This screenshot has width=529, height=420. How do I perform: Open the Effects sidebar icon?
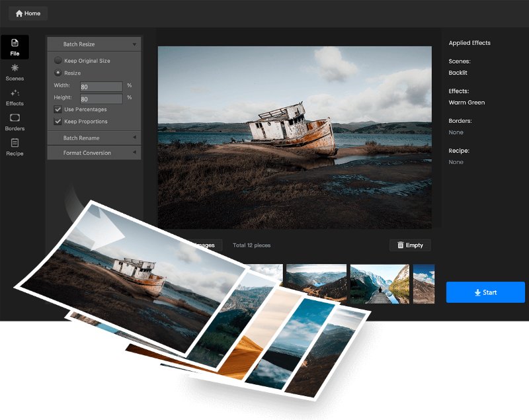[15, 93]
